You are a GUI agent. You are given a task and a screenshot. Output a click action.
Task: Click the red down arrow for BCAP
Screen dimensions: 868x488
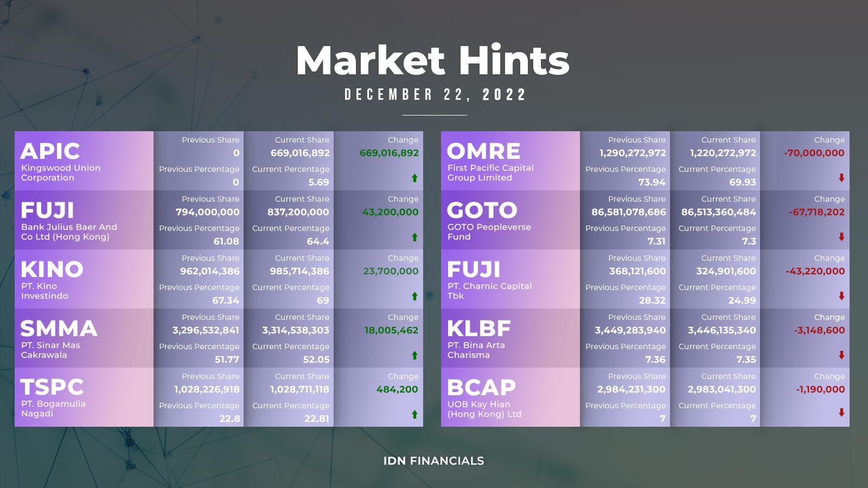point(841,413)
